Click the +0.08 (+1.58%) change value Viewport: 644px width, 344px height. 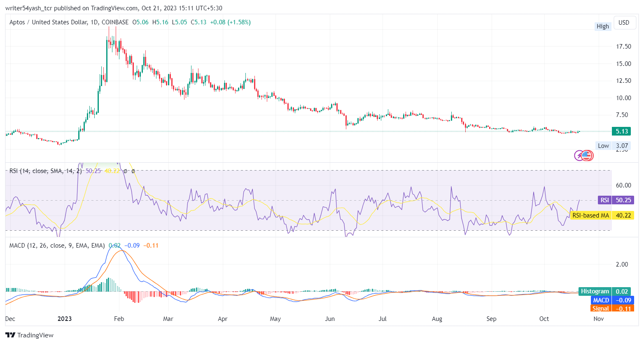230,22
